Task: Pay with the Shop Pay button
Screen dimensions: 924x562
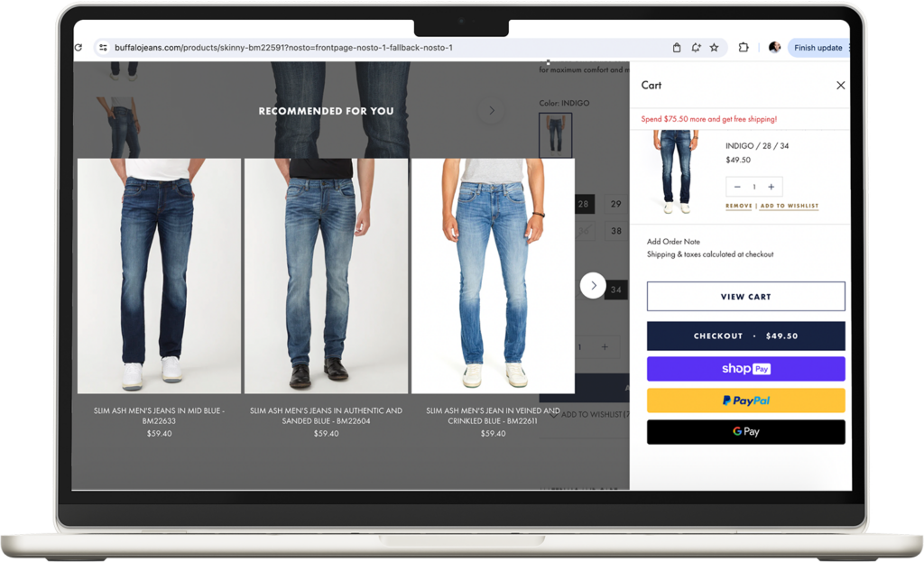Action: point(745,369)
